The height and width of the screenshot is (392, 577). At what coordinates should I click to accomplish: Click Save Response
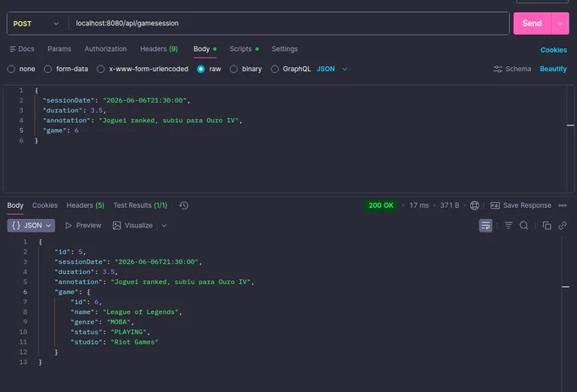pyautogui.click(x=521, y=205)
